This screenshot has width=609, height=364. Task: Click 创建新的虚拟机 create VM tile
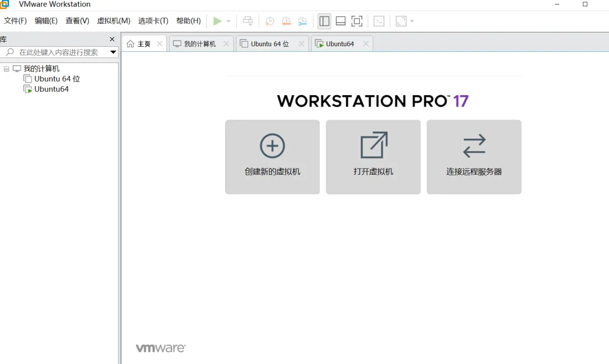pos(272,157)
